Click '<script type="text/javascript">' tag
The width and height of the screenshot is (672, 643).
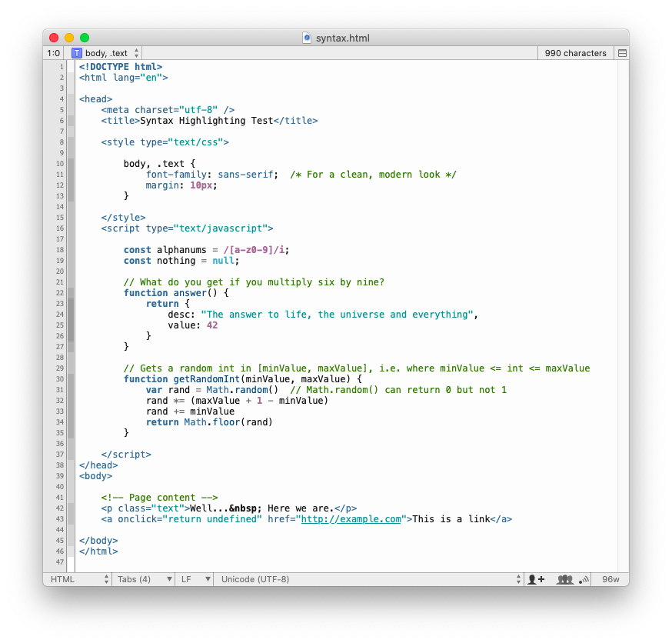[188, 228]
